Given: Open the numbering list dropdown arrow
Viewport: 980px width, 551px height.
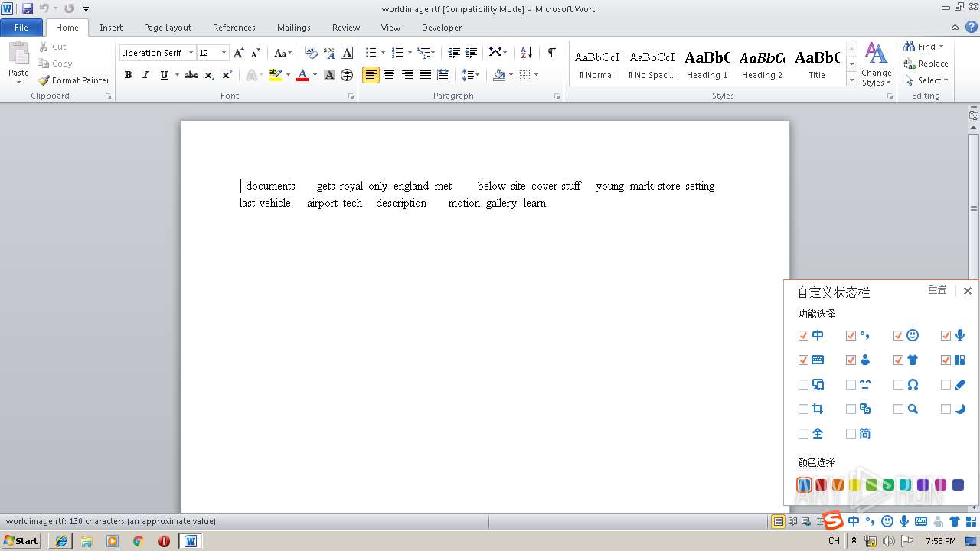Looking at the screenshot, I should point(410,53).
